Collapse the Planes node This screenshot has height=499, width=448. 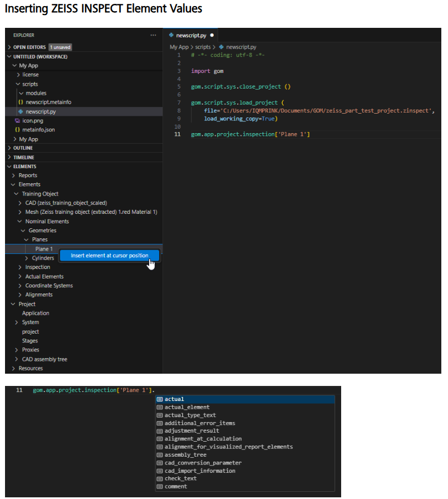26,239
